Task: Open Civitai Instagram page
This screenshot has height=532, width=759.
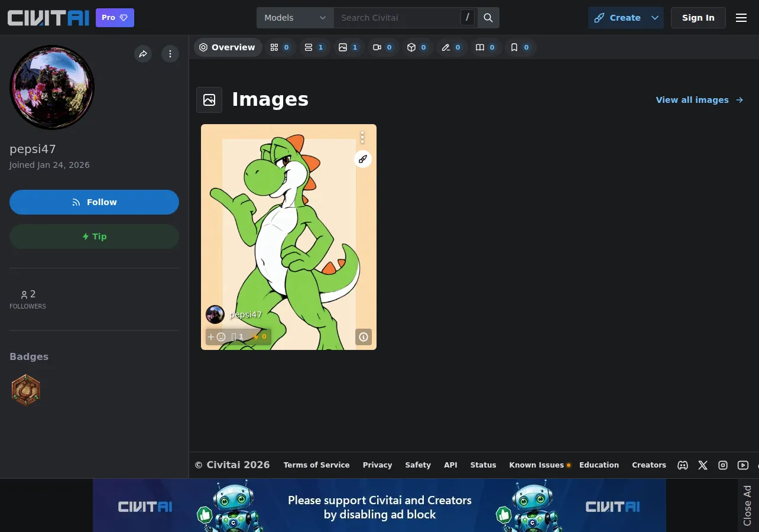Action: 723,465
